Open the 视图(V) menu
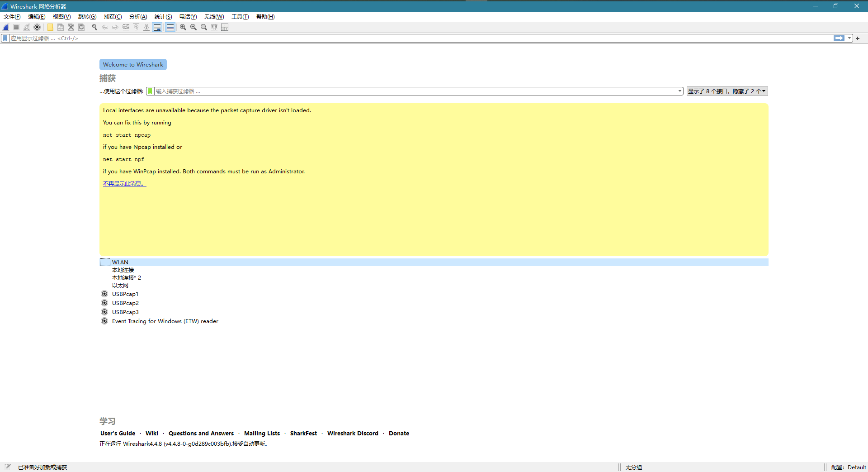 coord(61,17)
